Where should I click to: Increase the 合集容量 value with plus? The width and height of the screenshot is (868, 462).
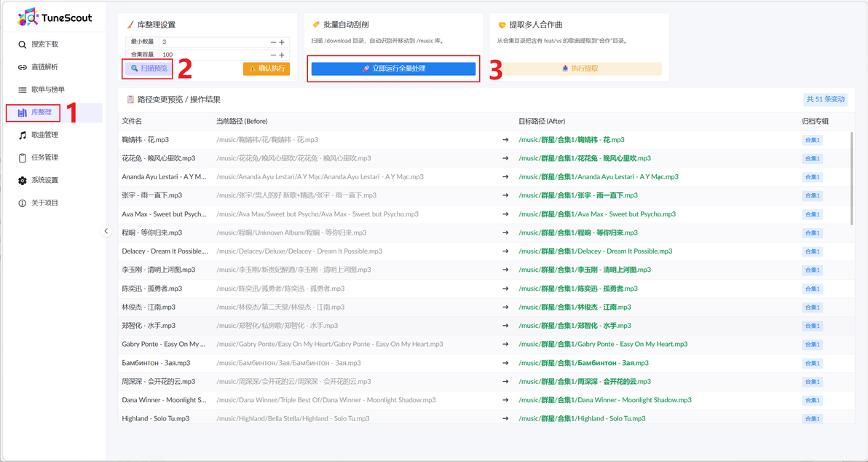pos(281,55)
